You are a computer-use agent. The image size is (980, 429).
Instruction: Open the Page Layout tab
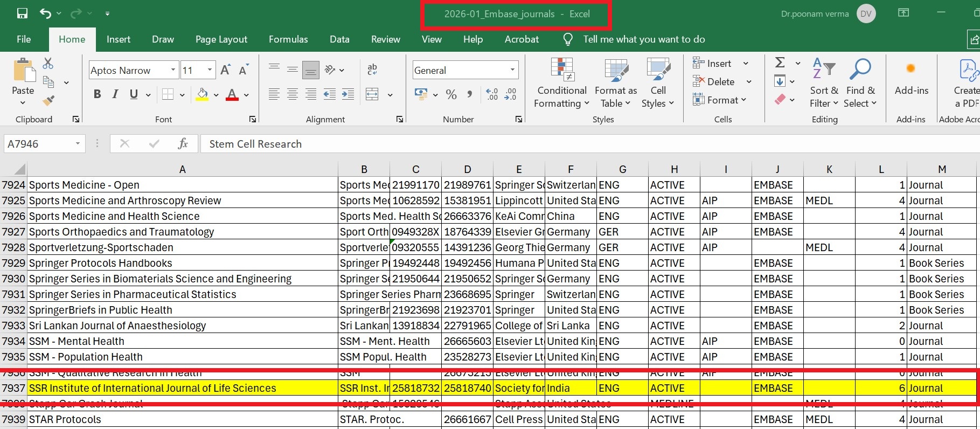pyautogui.click(x=221, y=39)
